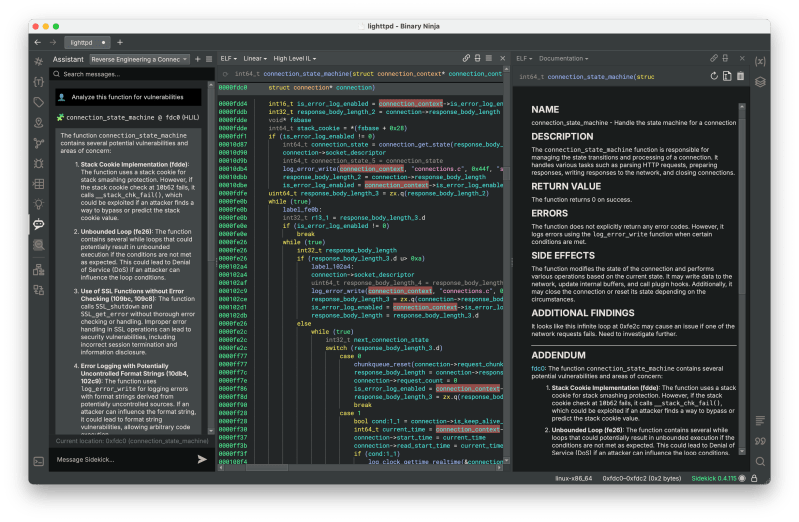Open the Documentation view dropdown
Viewport: 799px width, 522px height.
564,59
